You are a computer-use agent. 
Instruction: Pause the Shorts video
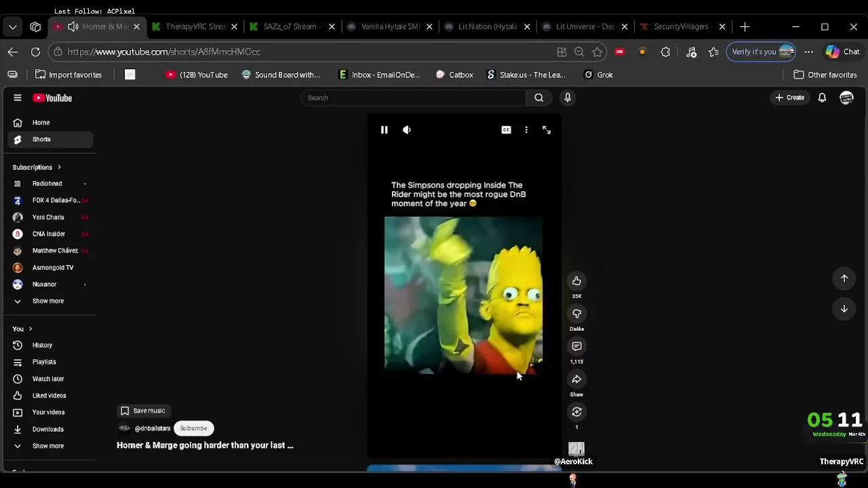[384, 130]
